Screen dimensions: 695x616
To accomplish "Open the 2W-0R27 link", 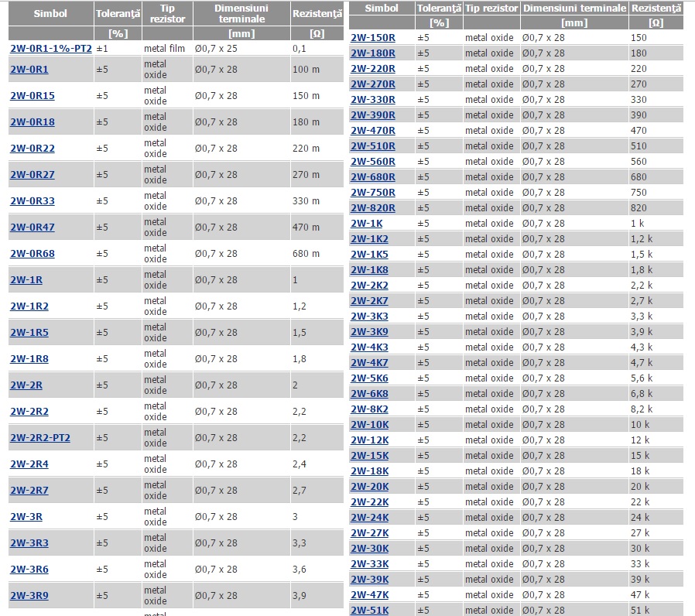I will tap(33, 175).
